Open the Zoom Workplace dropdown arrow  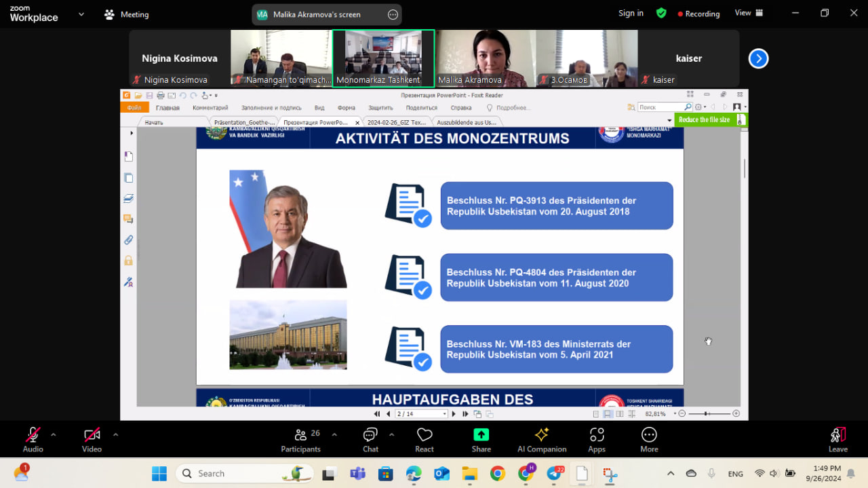tap(81, 14)
